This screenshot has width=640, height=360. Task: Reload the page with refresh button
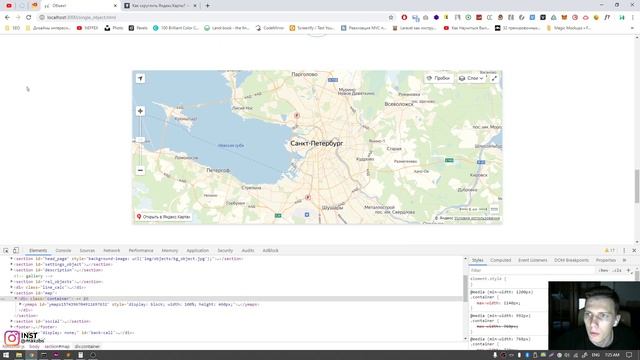28,17
